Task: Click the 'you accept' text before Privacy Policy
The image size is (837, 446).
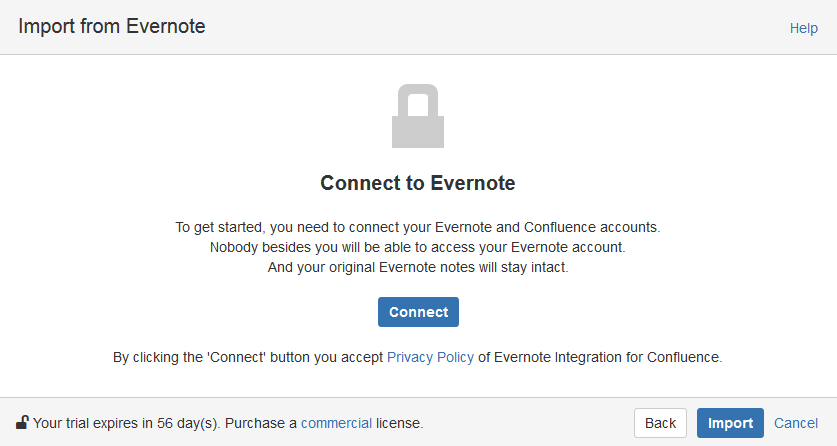Action: 354,356
